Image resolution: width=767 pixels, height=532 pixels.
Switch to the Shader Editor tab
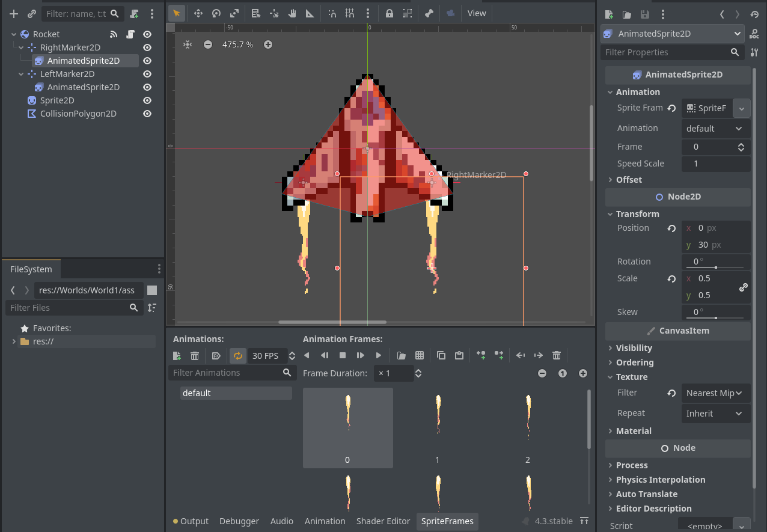(383, 521)
